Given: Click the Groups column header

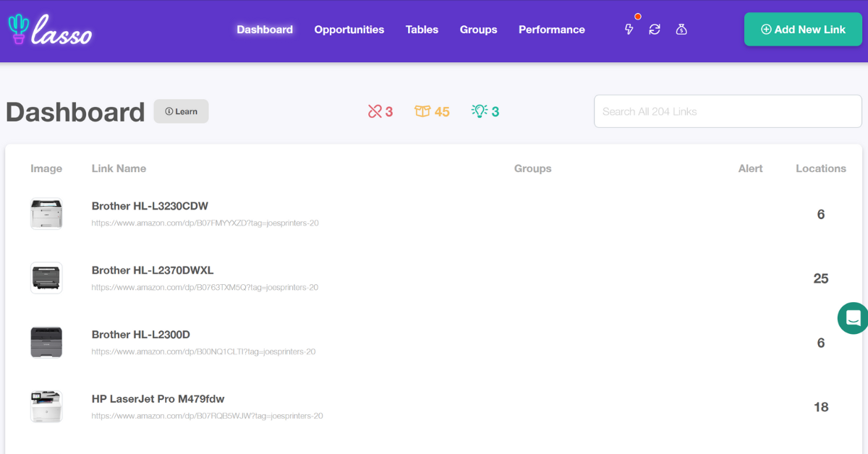Looking at the screenshot, I should [533, 168].
